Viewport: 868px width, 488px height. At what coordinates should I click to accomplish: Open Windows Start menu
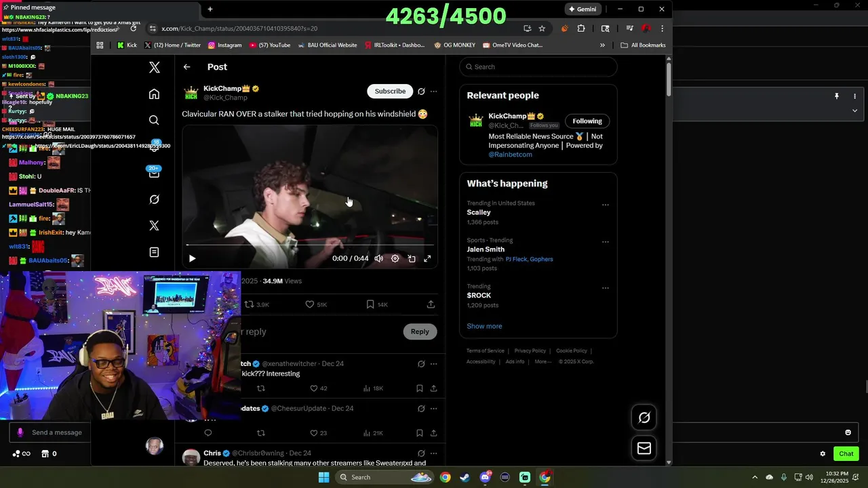[324, 477]
